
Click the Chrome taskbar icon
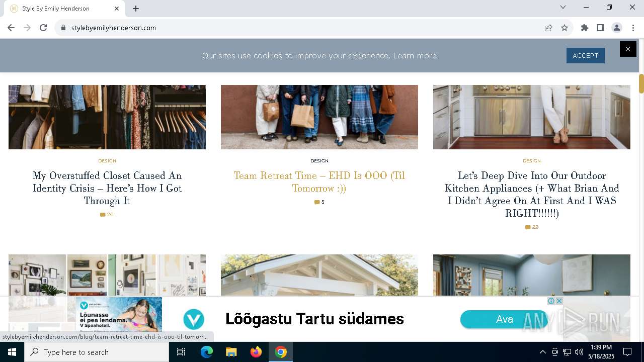(x=281, y=352)
